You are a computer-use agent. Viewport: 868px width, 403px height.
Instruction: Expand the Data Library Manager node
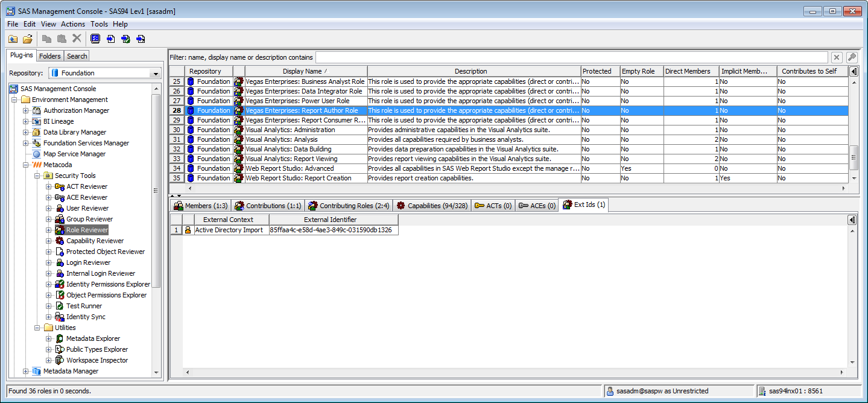click(x=26, y=132)
